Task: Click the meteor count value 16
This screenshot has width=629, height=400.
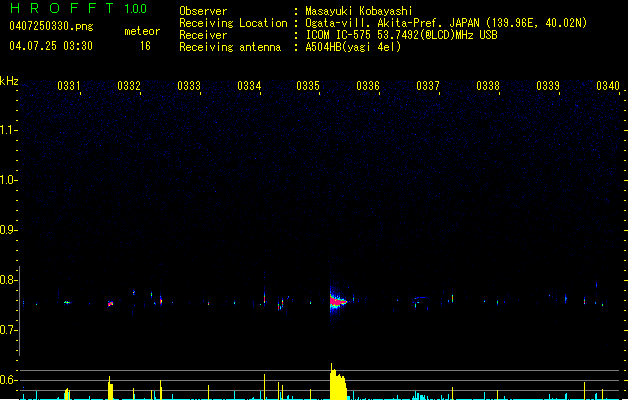Action: click(x=145, y=46)
